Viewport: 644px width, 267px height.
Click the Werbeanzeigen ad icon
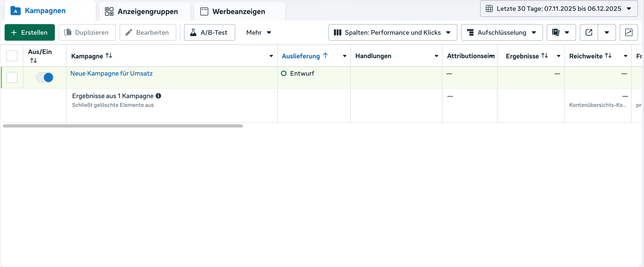coord(204,11)
